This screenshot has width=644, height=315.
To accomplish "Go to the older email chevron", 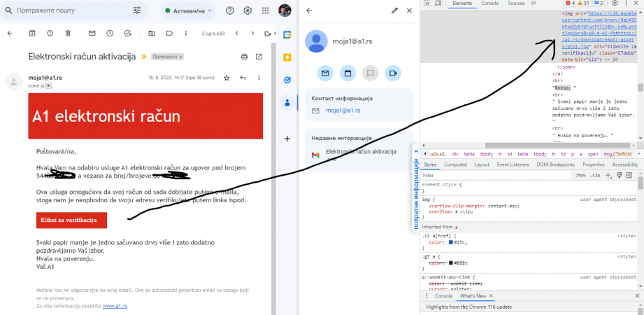I will [252, 34].
